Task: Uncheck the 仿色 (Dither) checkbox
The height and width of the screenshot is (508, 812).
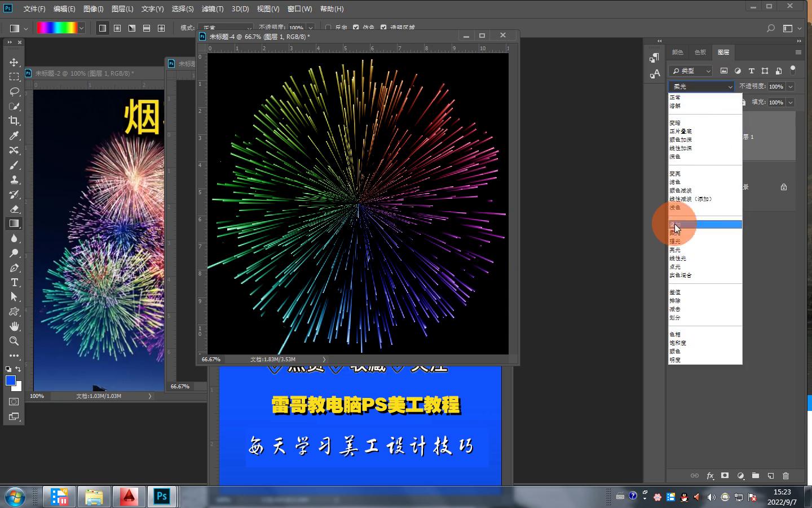Action: click(356, 27)
